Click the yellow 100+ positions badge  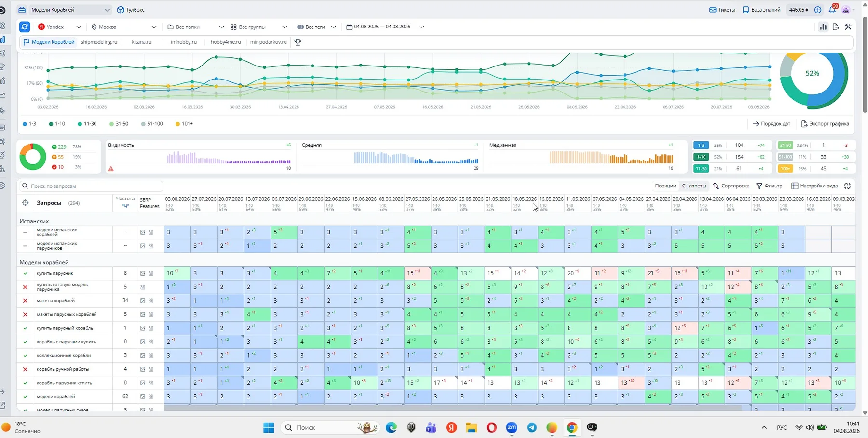pos(785,168)
